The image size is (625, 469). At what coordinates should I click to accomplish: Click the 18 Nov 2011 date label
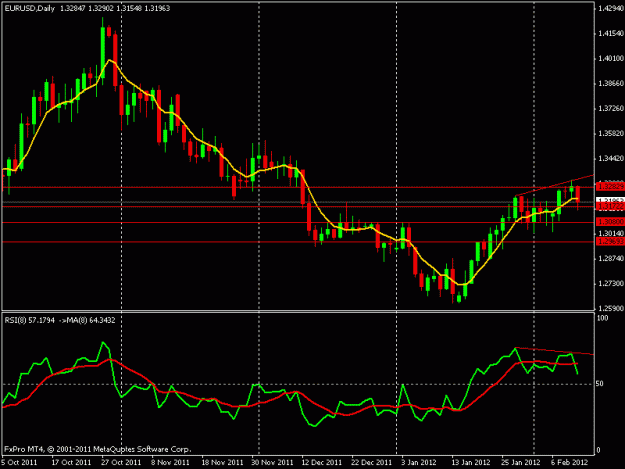click(x=222, y=463)
